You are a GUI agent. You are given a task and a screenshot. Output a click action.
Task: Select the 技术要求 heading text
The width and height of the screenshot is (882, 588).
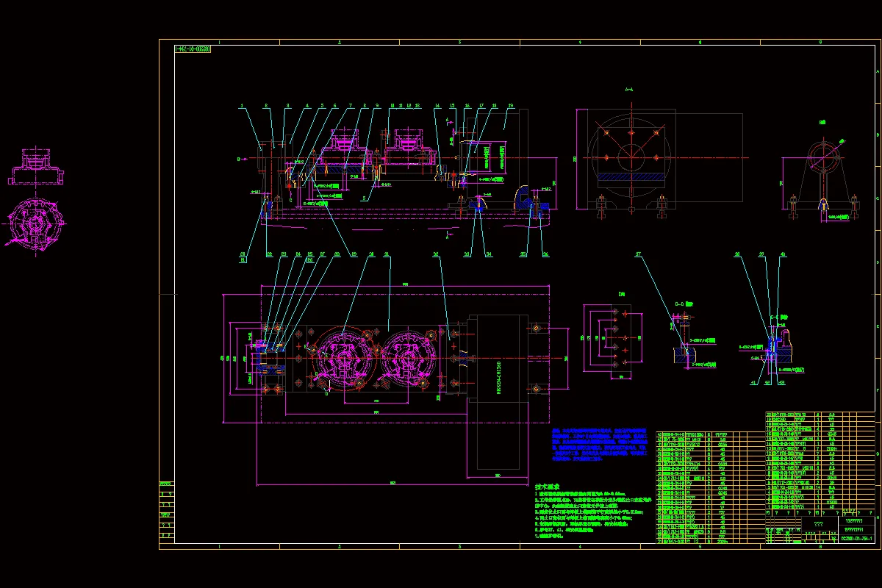pyautogui.click(x=548, y=487)
